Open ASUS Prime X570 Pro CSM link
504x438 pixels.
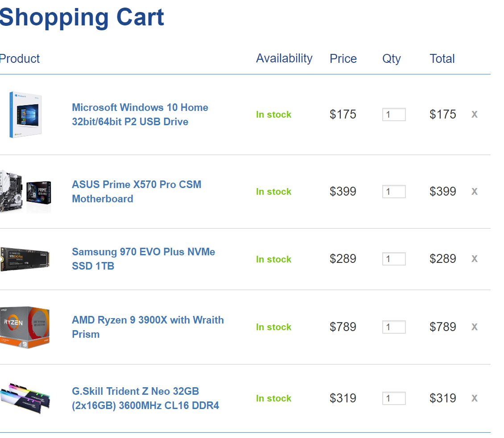[136, 192]
